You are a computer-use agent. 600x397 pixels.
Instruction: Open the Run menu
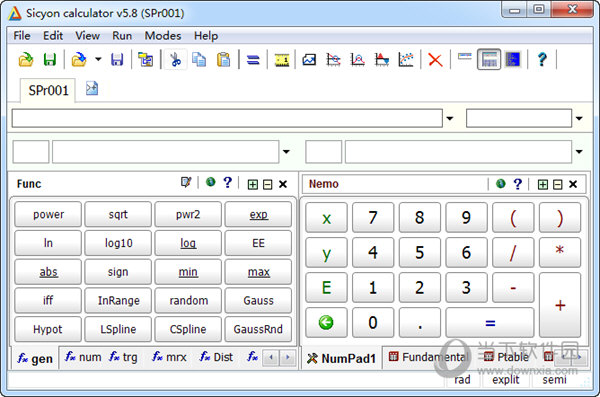point(122,36)
